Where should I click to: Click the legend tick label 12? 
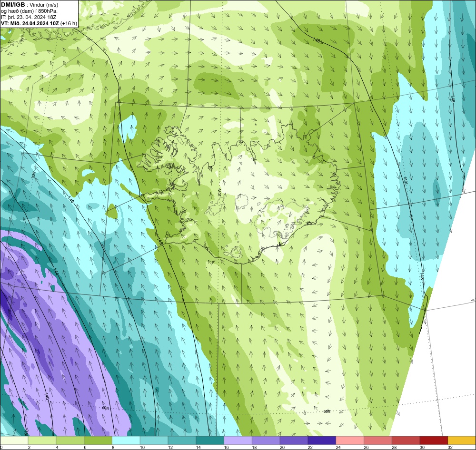coord(170,447)
